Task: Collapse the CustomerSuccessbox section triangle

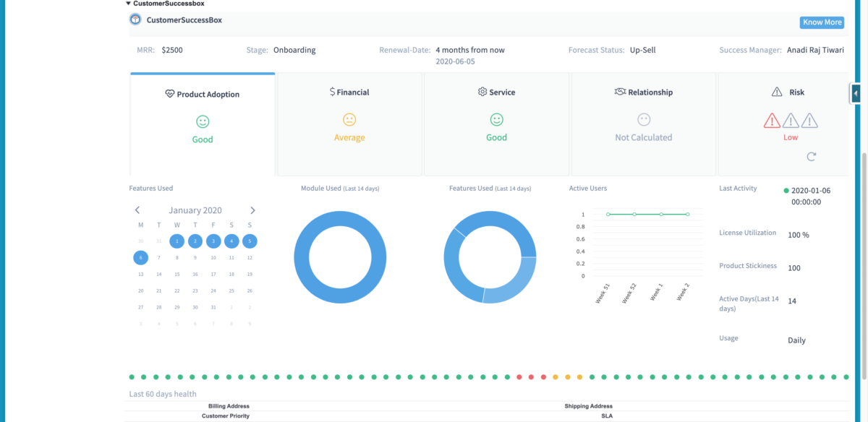Action: [127, 3]
